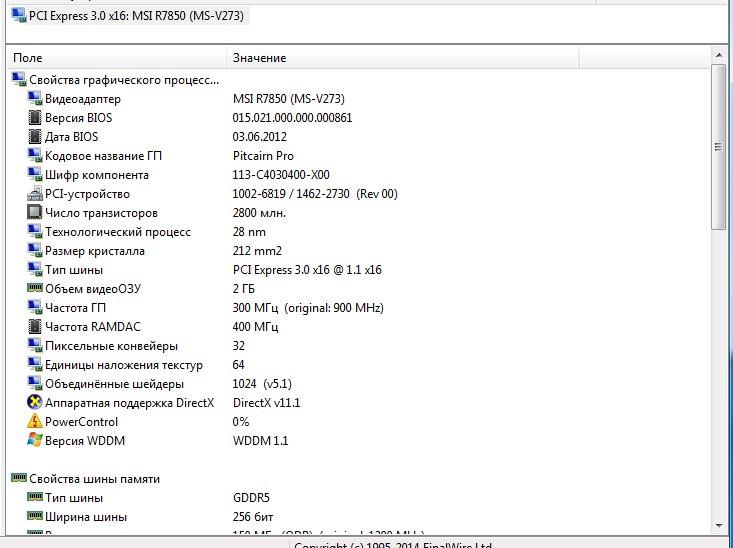
Task: Click the icon next to 'Частота ГП'
Action: coord(35,308)
